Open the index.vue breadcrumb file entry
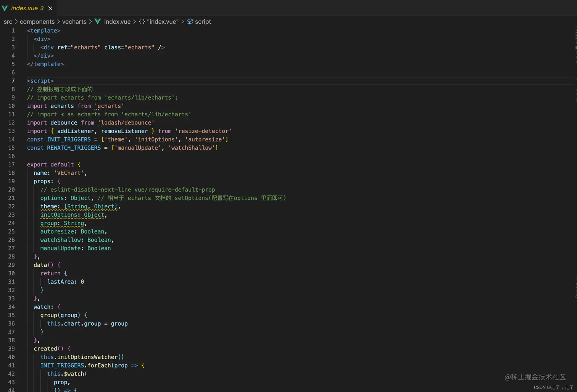577x392 pixels. click(117, 22)
